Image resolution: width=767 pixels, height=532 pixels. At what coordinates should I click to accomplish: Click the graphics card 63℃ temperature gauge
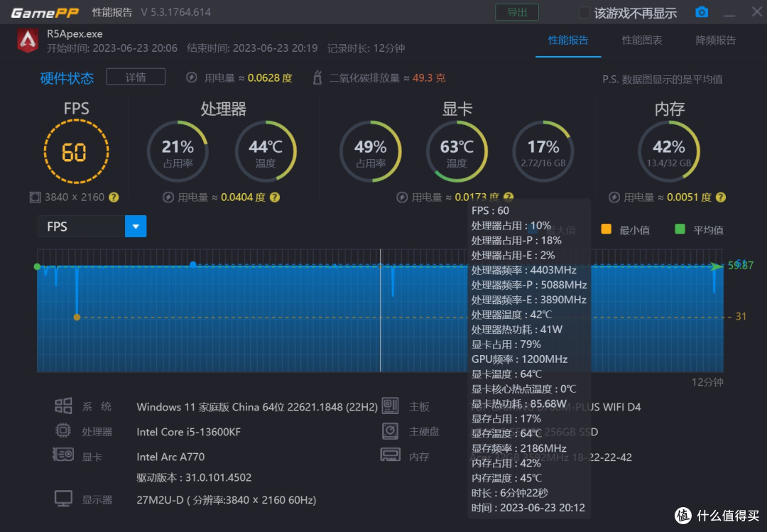(457, 151)
